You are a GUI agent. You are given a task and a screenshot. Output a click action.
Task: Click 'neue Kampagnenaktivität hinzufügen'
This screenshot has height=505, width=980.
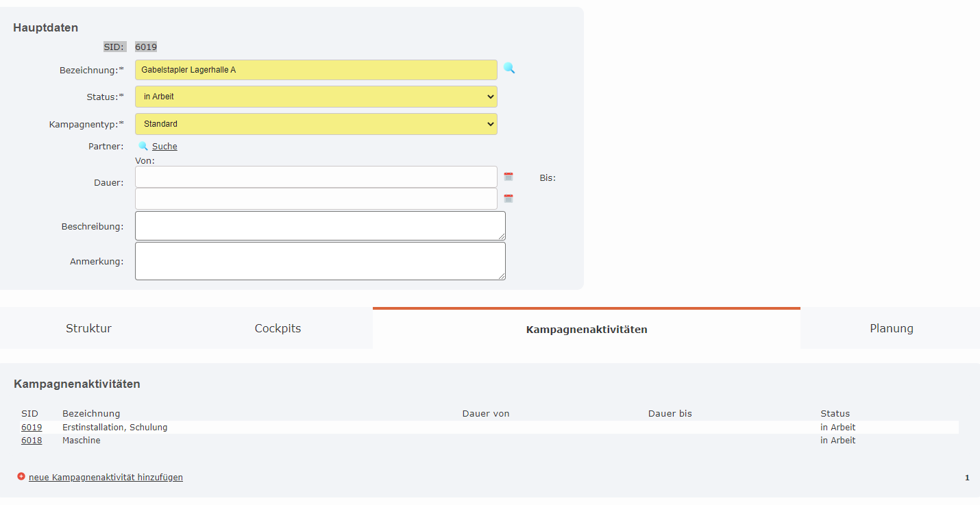coord(105,477)
